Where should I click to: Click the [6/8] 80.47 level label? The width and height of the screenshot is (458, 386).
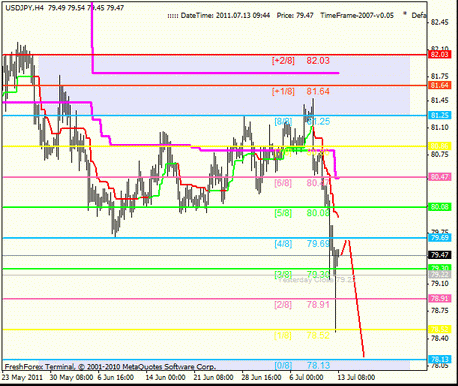point(302,183)
